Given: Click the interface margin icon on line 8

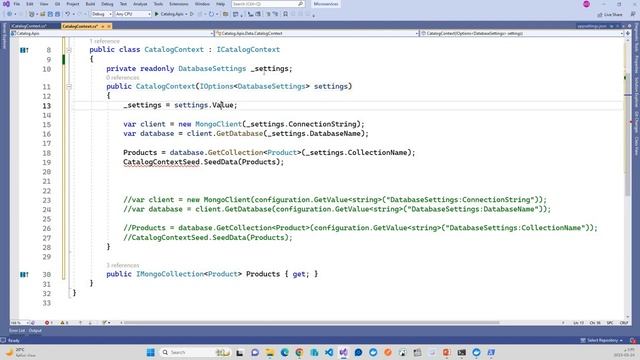Looking at the screenshot, I should point(24,50).
